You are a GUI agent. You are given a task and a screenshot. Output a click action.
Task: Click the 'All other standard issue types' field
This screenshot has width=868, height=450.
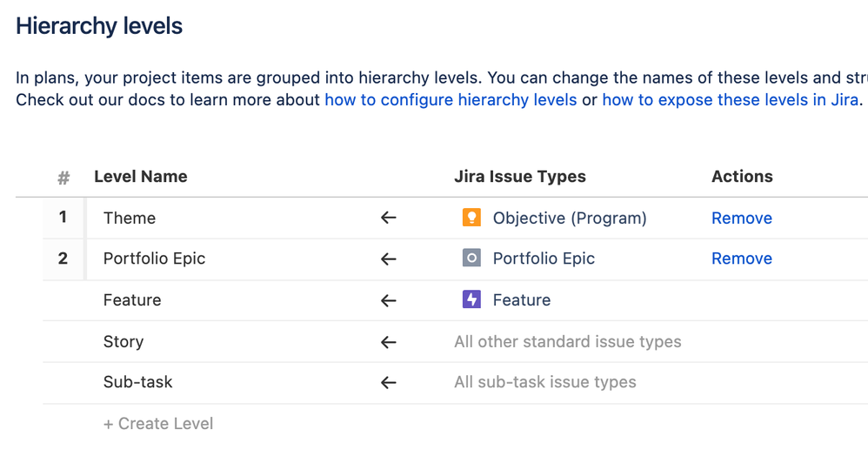[567, 342]
